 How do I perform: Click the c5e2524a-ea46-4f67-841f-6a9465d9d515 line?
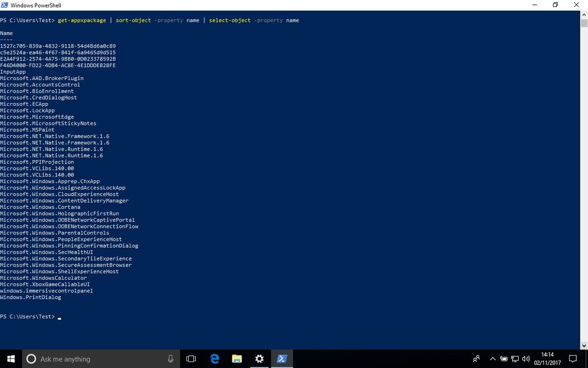[58, 52]
